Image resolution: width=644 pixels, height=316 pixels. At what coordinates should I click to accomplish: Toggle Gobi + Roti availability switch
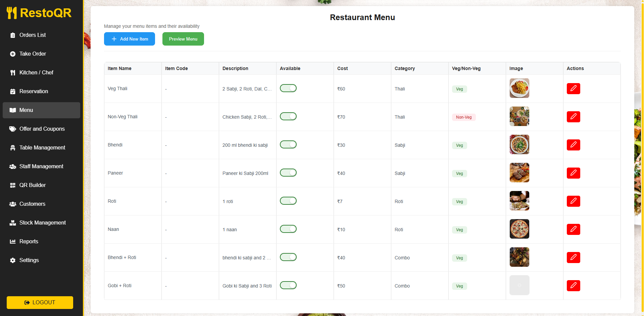click(288, 285)
